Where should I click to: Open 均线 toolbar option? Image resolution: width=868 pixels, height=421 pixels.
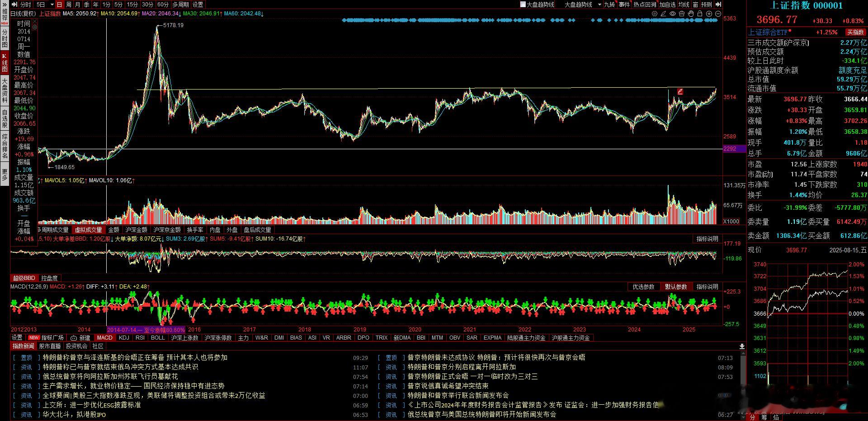pyautogui.click(x=684, y=5)
